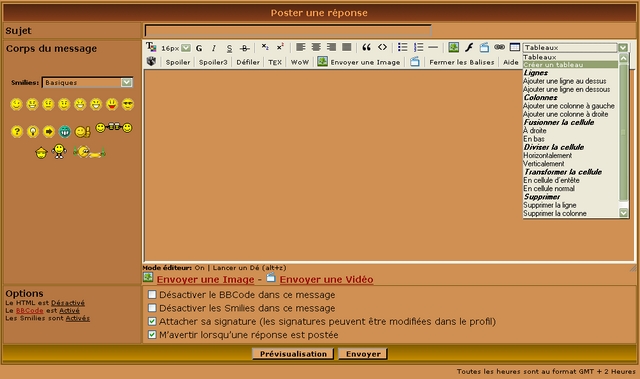This screenshot has width=640, height=379.
Task: Choose En cellule d'entête
Action: pyautogui.click(x=551, y=180)
